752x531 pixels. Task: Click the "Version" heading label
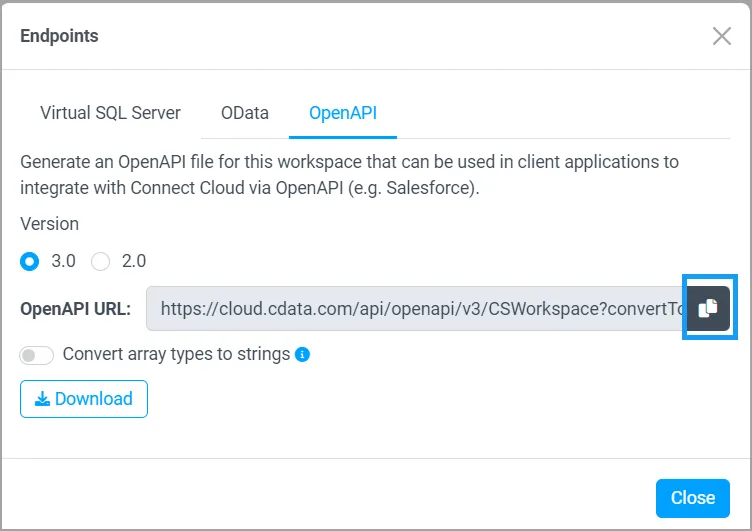pyautogui.click(x=49, y=224)
